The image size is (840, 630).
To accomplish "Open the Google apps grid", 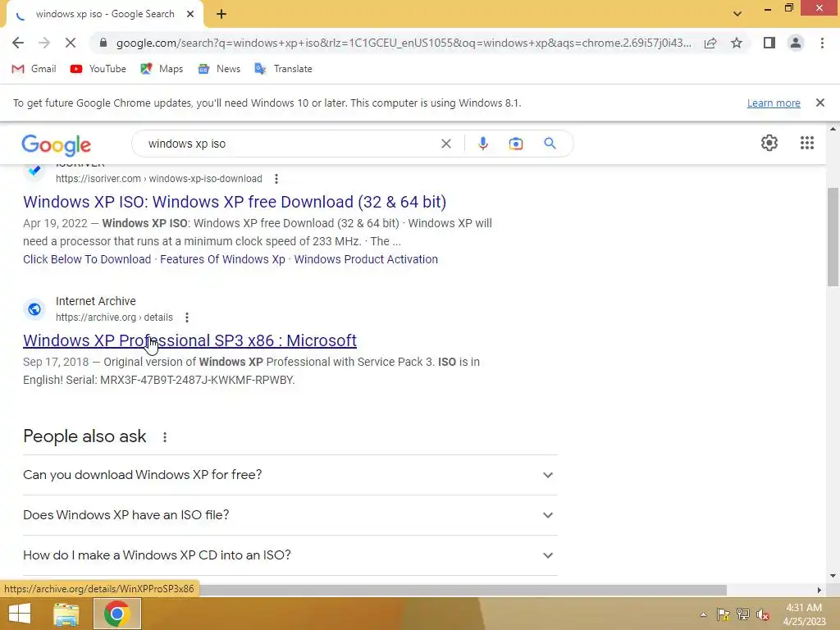I will (807, 143).
